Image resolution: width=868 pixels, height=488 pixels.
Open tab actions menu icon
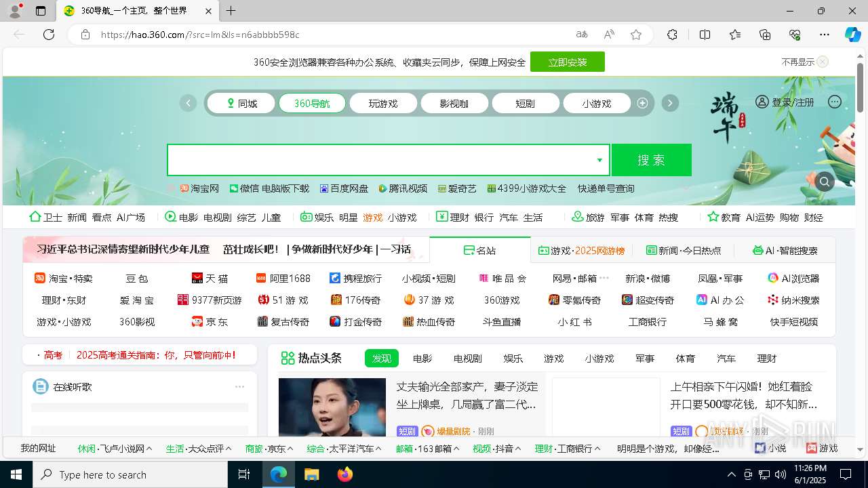click(x=41, y=11)
